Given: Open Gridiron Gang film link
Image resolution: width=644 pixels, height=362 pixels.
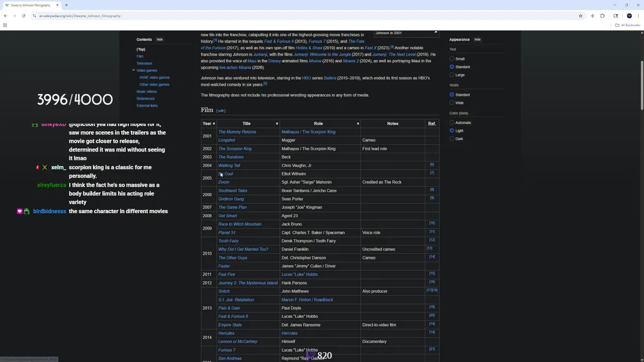Looking at the screenshot, I should click(x=231, y=199).
